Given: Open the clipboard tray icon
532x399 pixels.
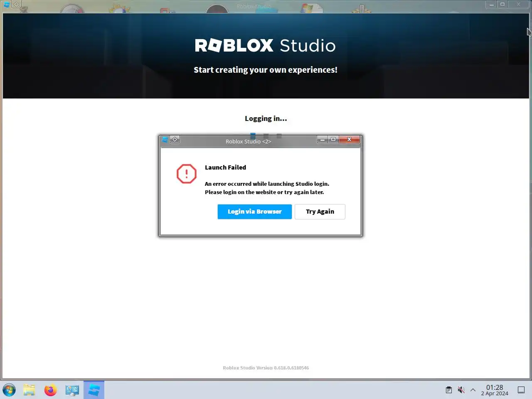Looking at the screenshot, I should coord(449,390).
